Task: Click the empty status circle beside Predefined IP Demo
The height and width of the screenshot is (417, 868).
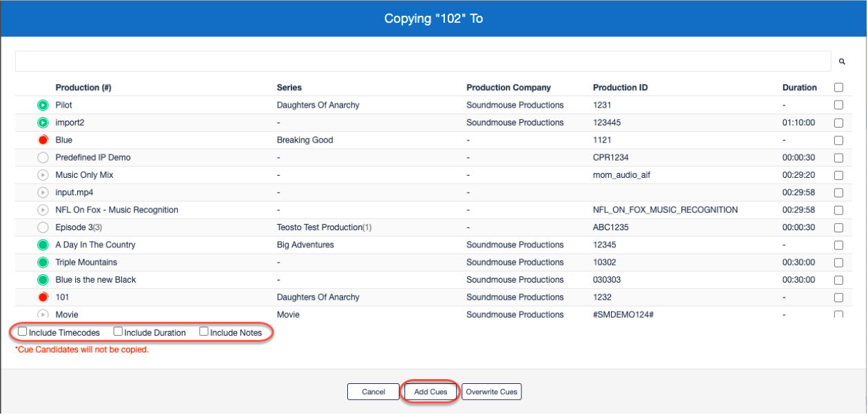Action: point(43,158)
